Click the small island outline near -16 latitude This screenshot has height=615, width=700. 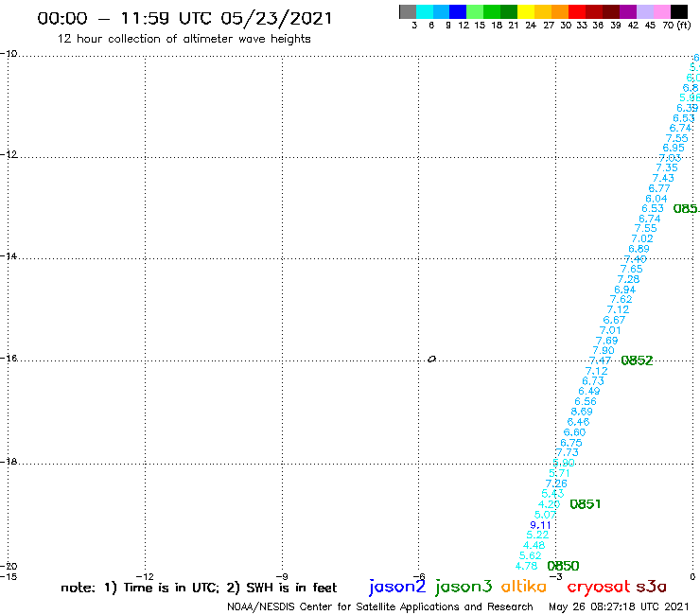tap(431, 359)
